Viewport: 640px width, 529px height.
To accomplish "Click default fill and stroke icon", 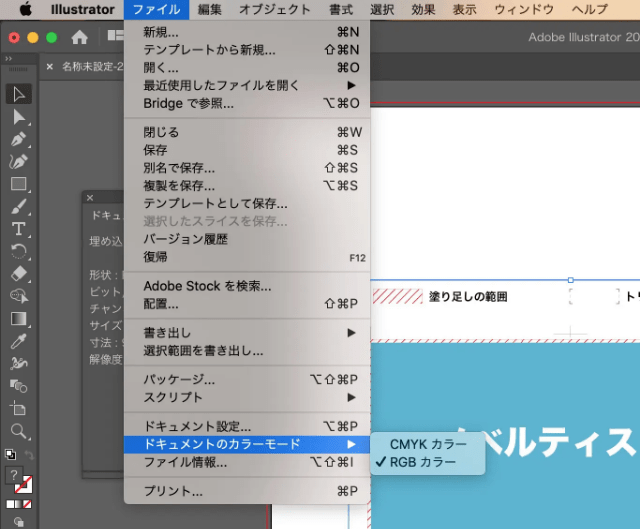I will pos(11,454).
